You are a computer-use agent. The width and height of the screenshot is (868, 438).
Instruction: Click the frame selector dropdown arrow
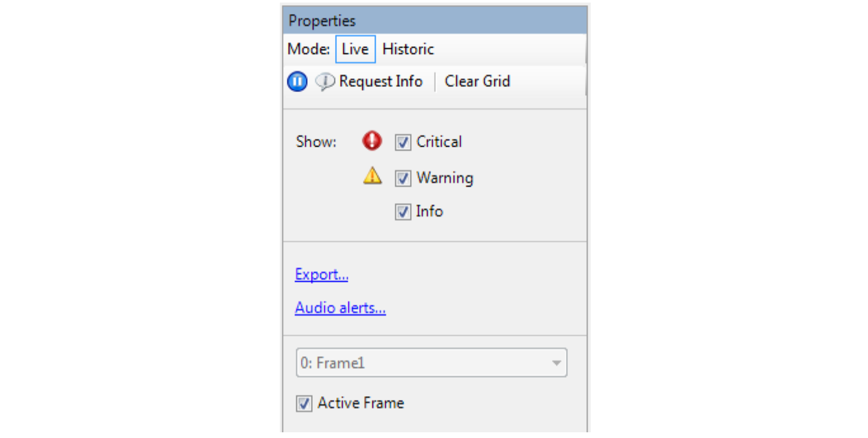[556, 364]
